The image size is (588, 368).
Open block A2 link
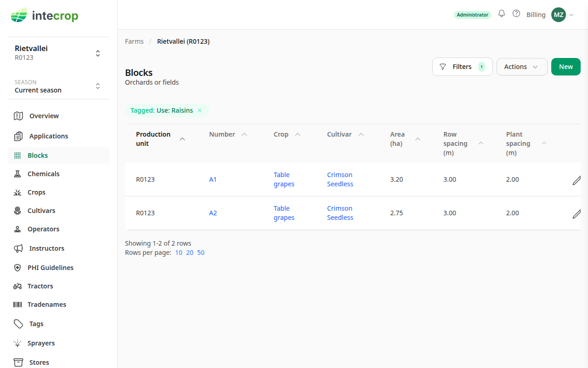(213, 213)
